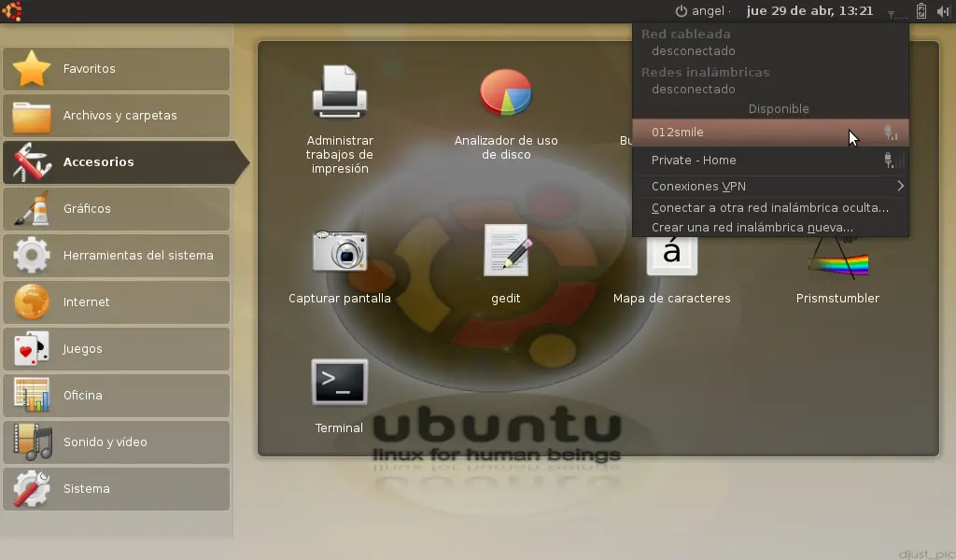Click the spreadsheet chart Oficina icon
The image size is (956, 560).
click(32, 396)
